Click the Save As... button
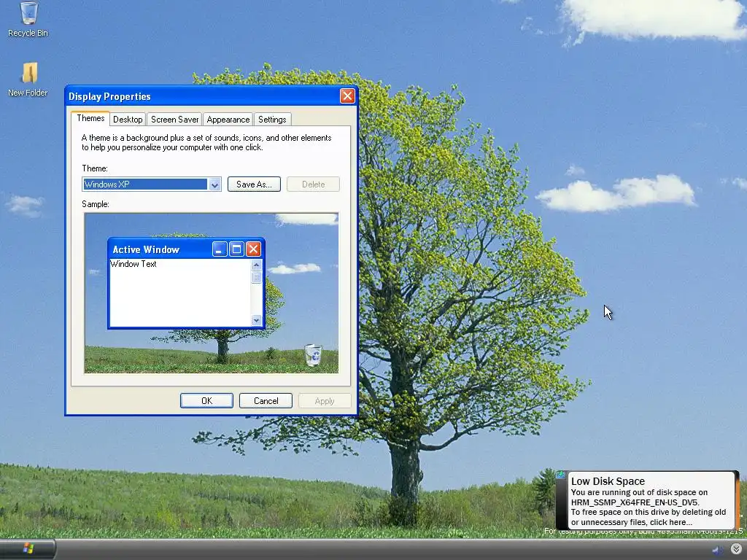 click(x=254, y=184)
